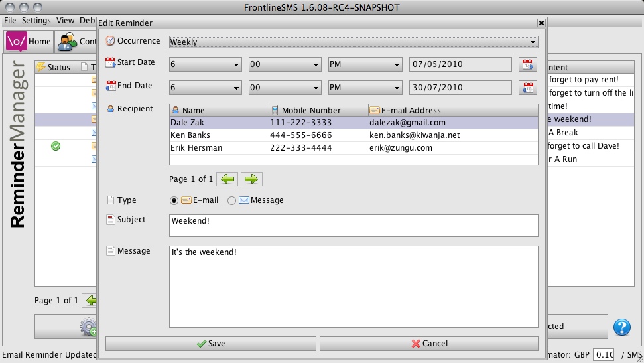
Task: Open Start Date AM/PM dropdown
Action: pyautogui.click(x=364, y=64)
